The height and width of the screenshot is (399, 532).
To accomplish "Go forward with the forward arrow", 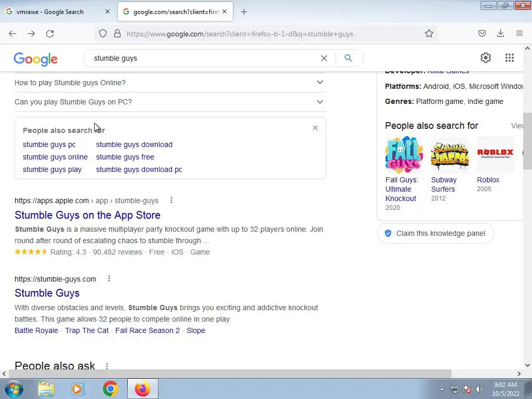I will coord(31,34).
